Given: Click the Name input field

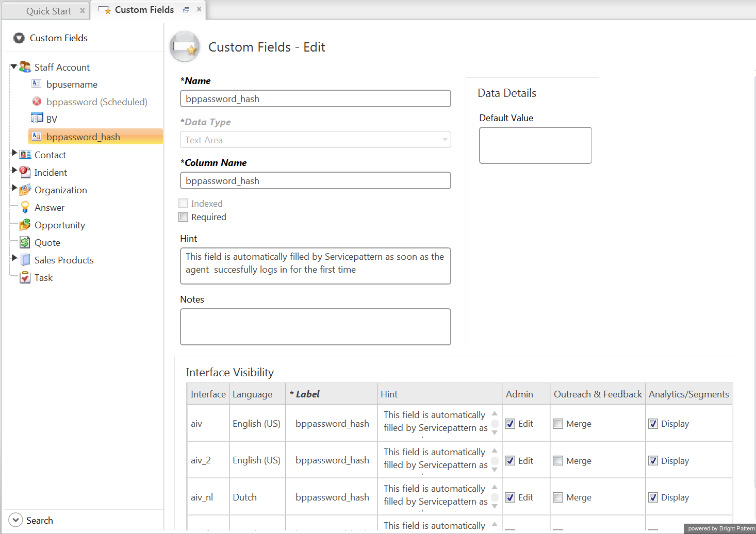Looking at the screenshot, I should point(316,98).
